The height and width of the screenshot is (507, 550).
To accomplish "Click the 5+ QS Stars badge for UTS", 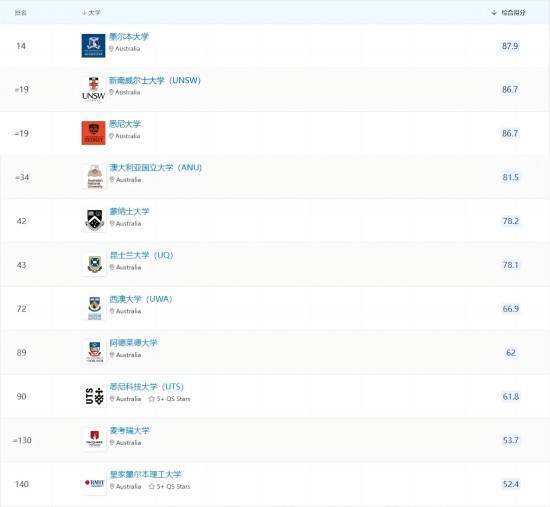I will (169, 399).
